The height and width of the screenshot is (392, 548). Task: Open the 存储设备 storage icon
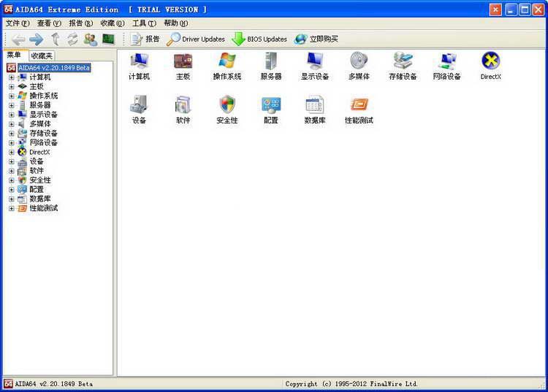(403, 61)
